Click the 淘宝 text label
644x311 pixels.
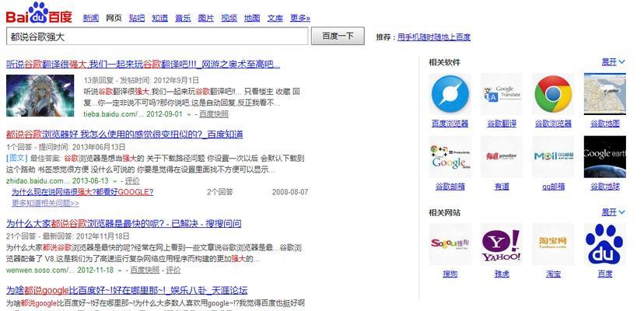coord(553,274)
